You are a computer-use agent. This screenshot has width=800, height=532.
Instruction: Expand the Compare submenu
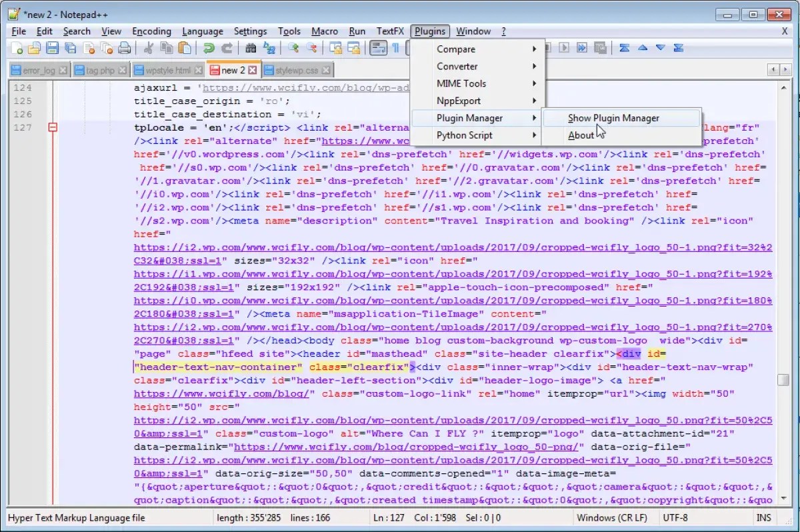click(x=456, y=49)
